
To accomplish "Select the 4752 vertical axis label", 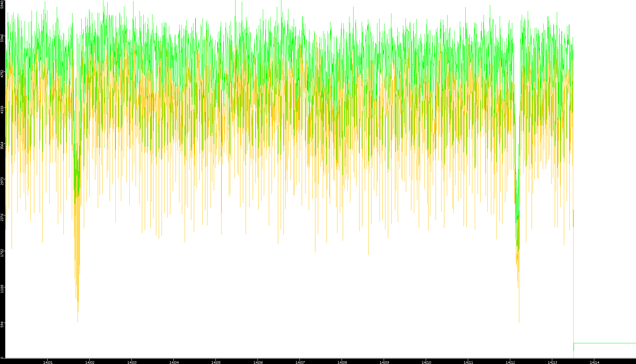I will tap(2, 74).
